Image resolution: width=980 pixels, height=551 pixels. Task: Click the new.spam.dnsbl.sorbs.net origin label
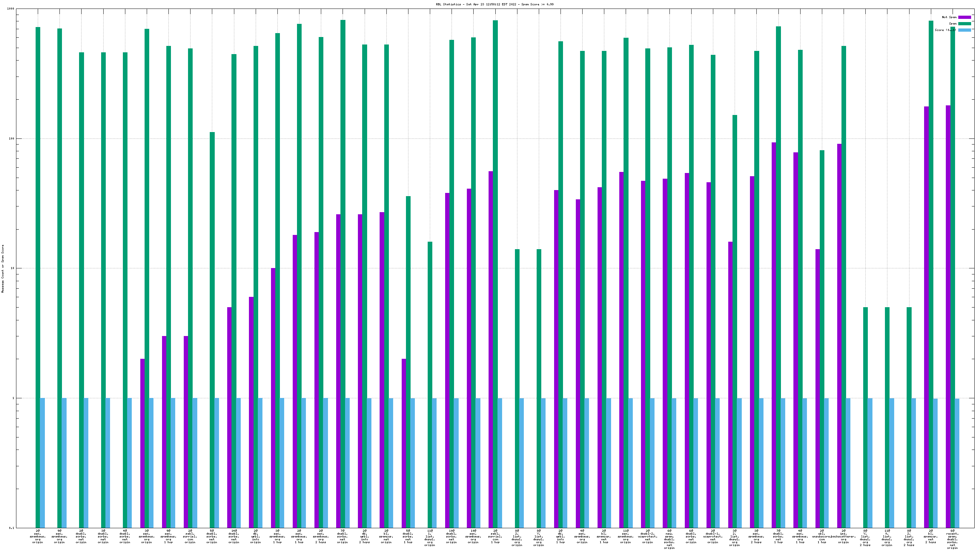point(669,539)
